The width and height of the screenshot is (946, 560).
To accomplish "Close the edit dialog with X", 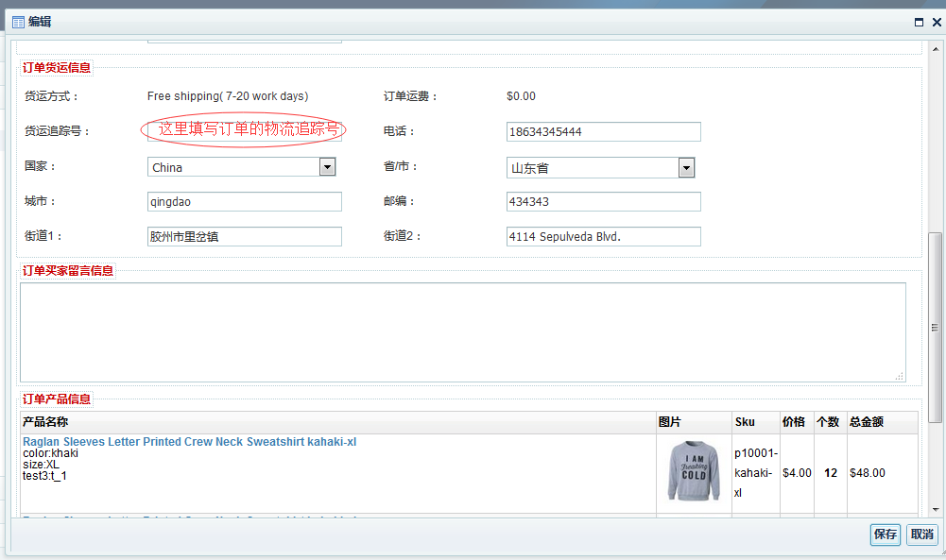I will 937,23.
